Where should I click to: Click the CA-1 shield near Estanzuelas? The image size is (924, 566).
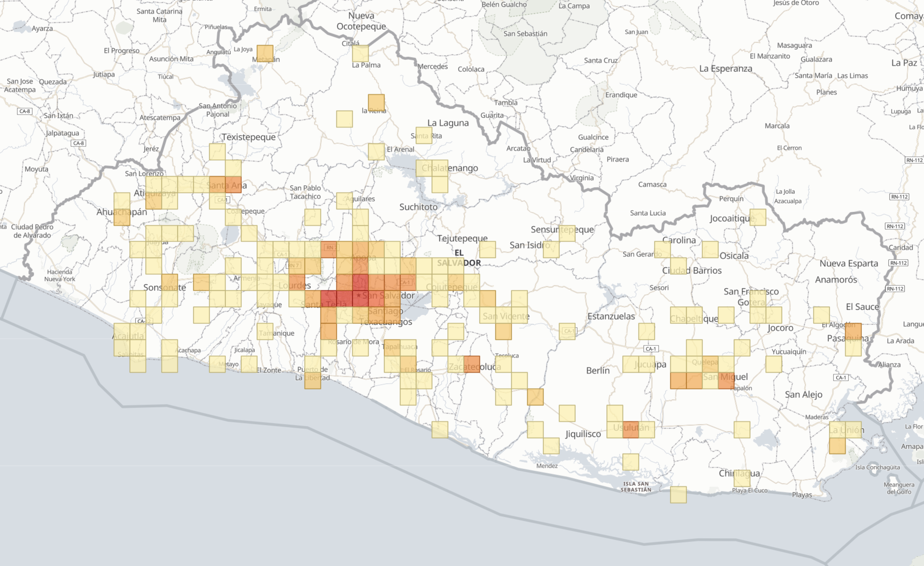569,331
